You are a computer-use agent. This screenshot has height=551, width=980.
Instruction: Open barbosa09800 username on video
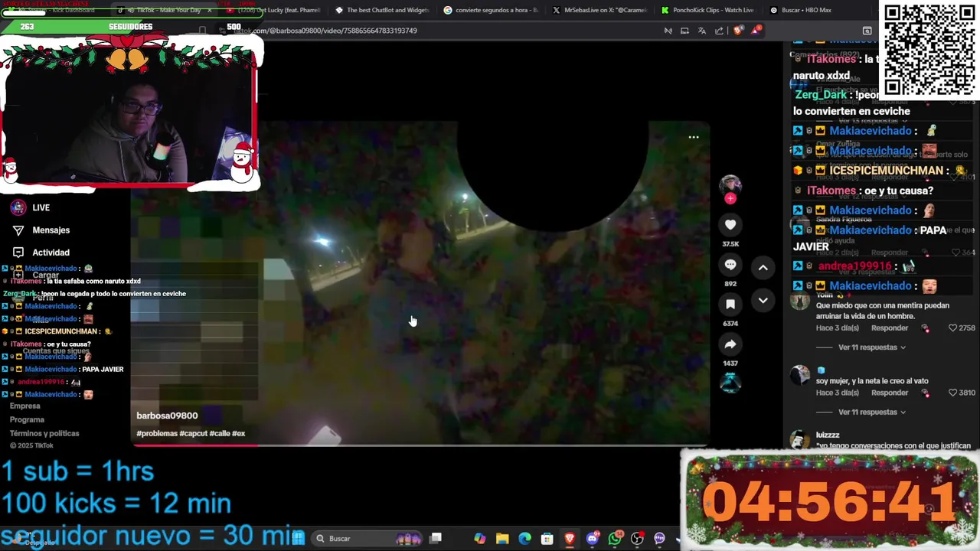167,416
